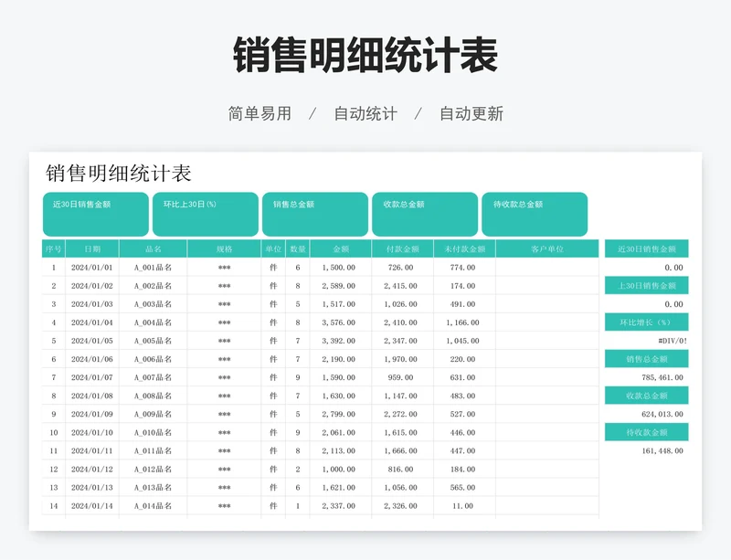Click the A_005品名 cell
The height and width of the screenshot is (560, 731).
(154, 341)
